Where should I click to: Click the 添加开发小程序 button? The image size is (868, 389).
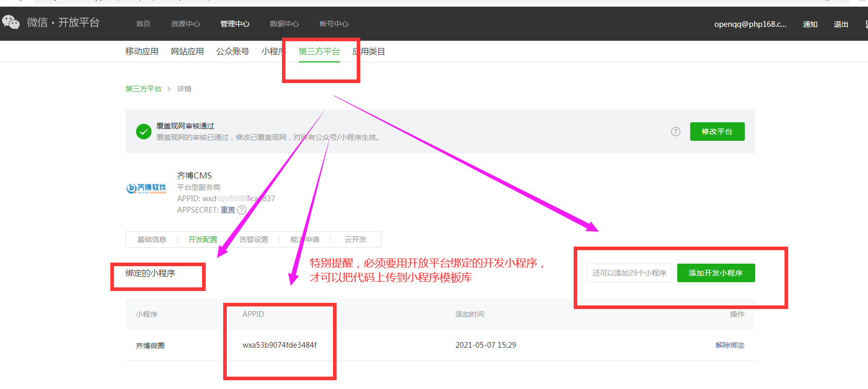(x=715, y=273)
